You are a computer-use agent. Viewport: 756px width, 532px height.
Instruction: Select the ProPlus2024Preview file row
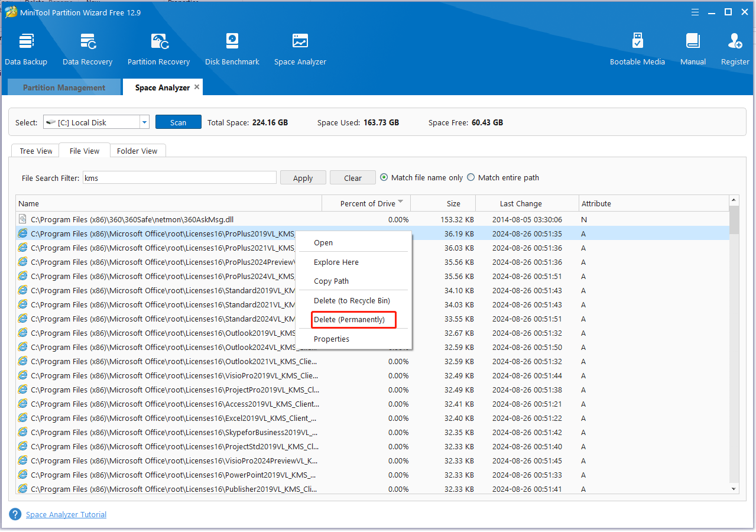(372, 262)
